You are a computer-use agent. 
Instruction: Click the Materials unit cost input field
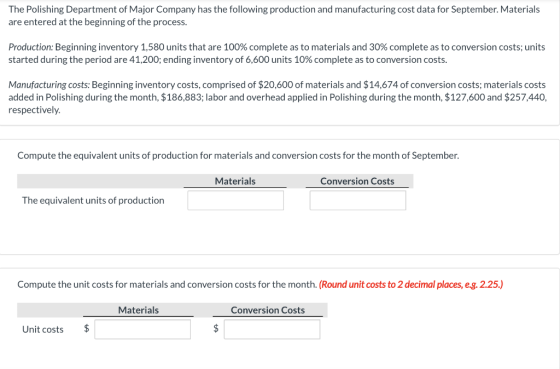point(142,329)
